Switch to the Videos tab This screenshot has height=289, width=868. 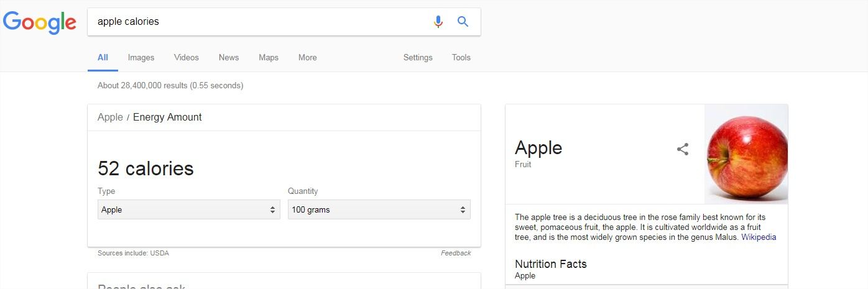coord(187,57)
